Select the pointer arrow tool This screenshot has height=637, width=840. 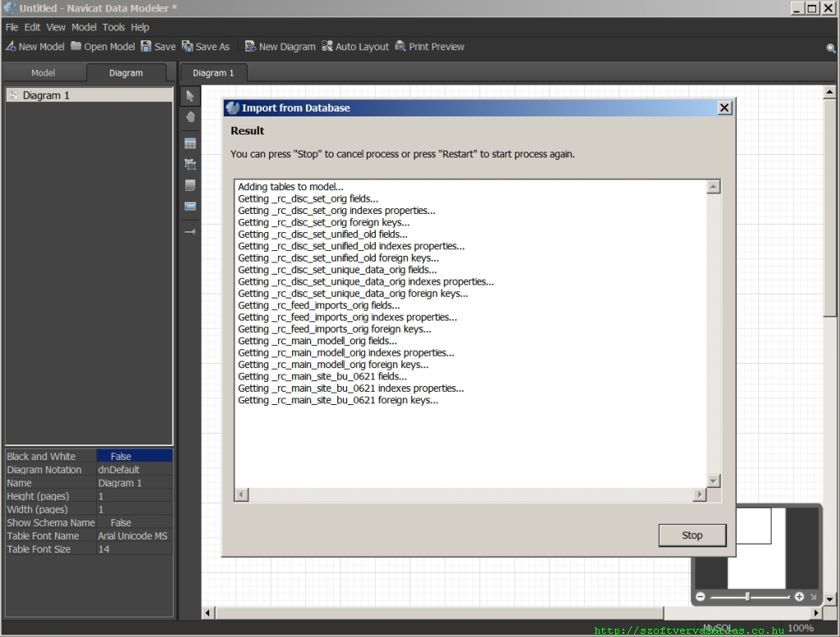[190, 96]
